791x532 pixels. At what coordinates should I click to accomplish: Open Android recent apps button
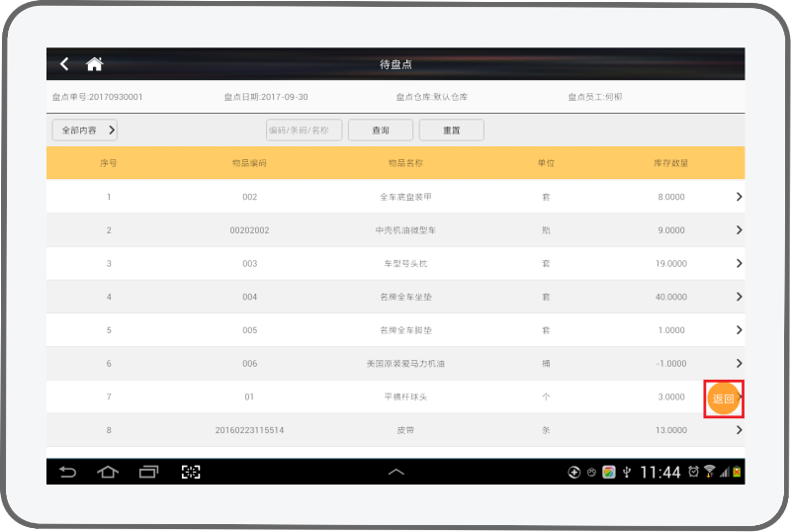pyautogui.click(x=148, y=472)
